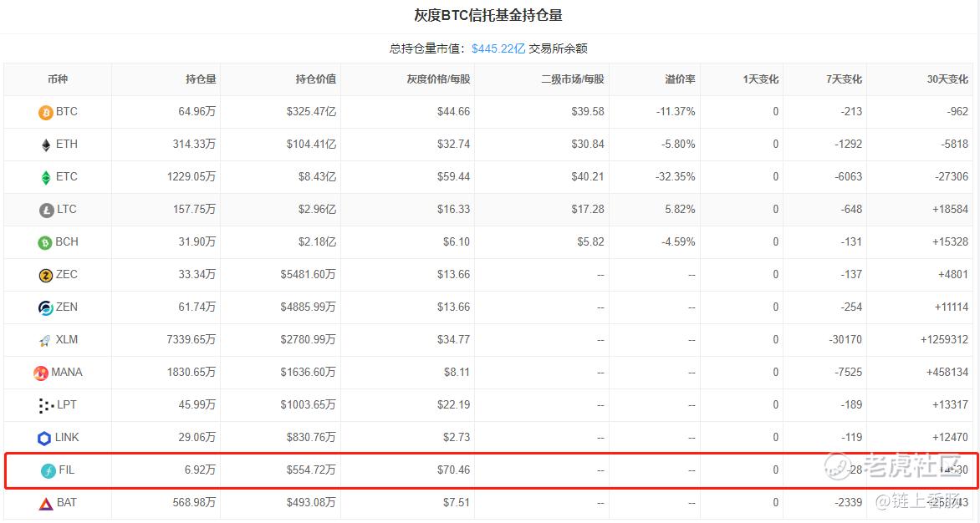Click BTC premium rate -11.37%
Screen dimensions: 980x523
[x=676, y=112]
